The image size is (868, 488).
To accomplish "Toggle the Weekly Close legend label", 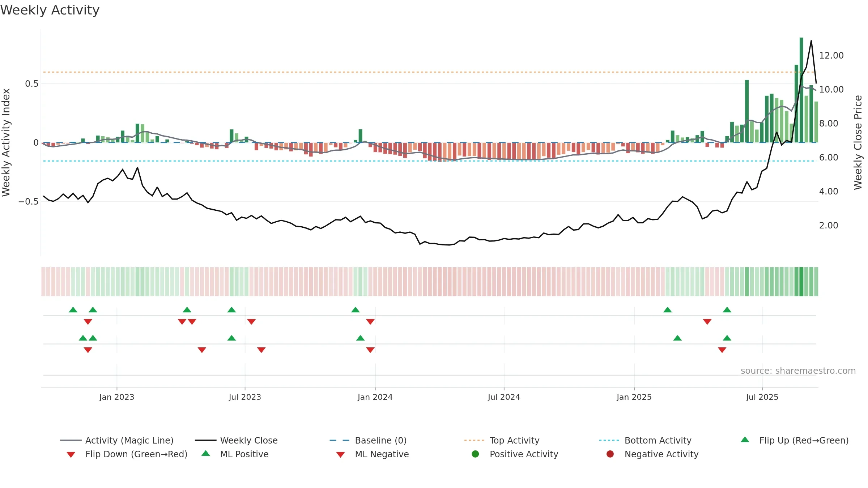I will (249, 440).
